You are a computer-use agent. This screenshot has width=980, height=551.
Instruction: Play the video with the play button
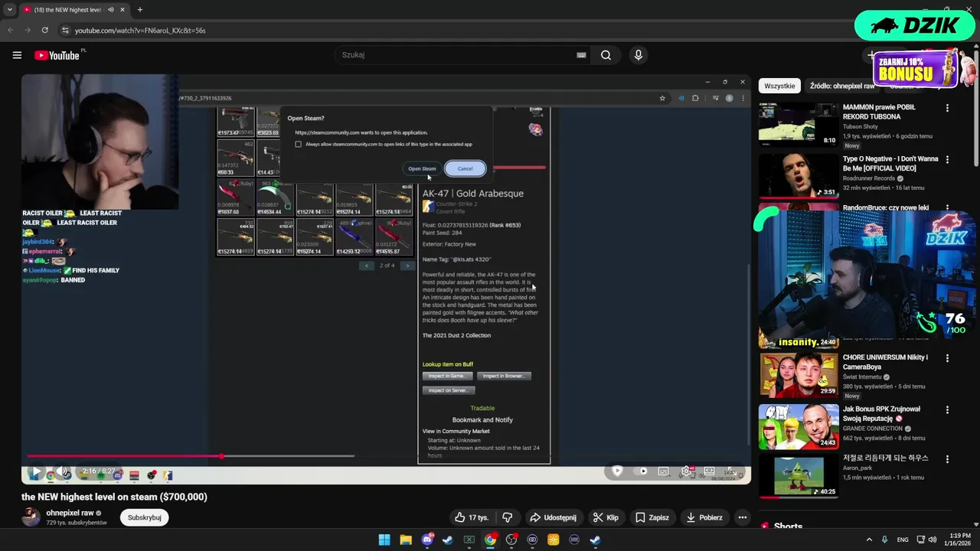pyautogui.click(x=35, y=472)
